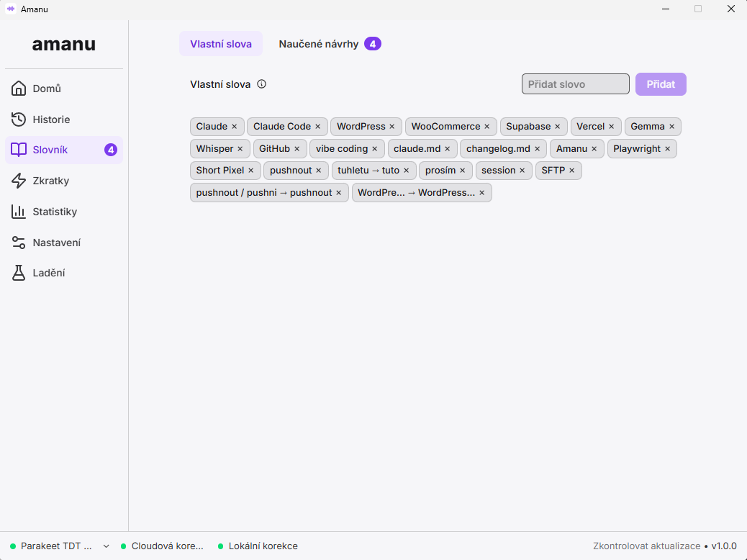Screen dimensions: 747x560
Task: Click info icon next to Vlastní slova
Action: [261, 84]
